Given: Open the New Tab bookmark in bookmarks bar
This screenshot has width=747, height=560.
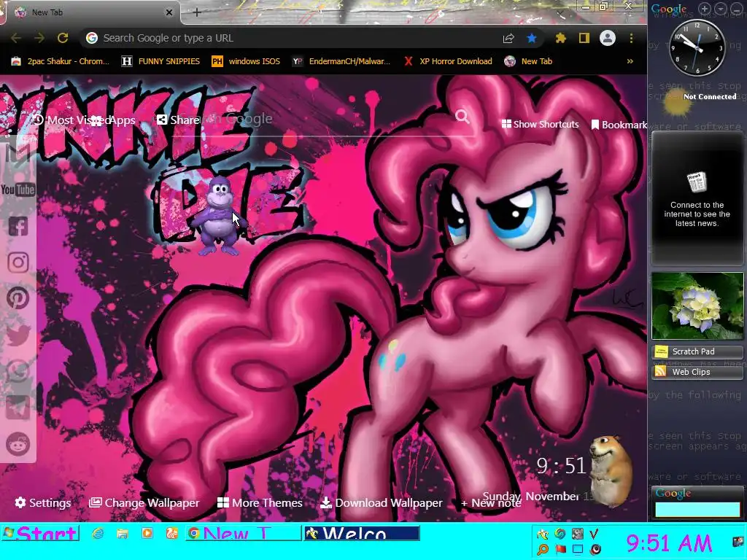Looking at the screenshot, I should point(528,61).
